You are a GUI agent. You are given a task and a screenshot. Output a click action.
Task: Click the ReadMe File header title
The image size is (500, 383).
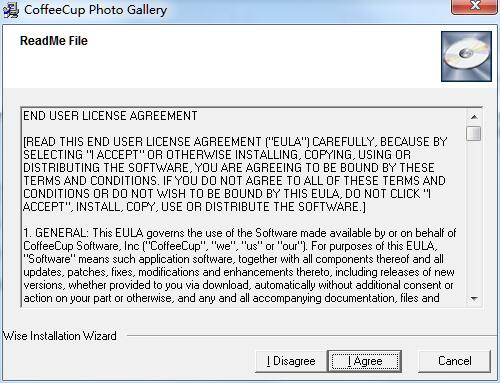click(x=54, y=41)
